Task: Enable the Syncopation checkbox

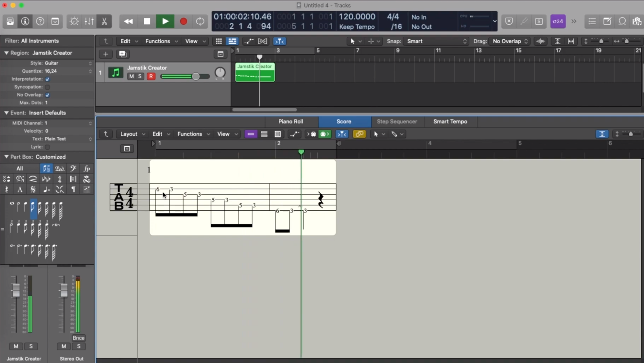Action: click(x=47, y=87)
